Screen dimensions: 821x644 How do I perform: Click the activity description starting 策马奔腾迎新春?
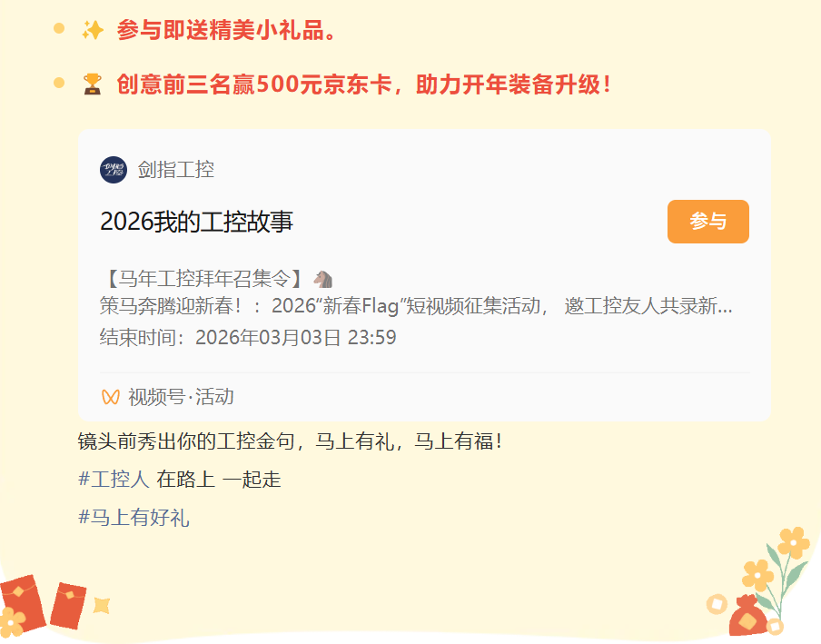point(416,306)
